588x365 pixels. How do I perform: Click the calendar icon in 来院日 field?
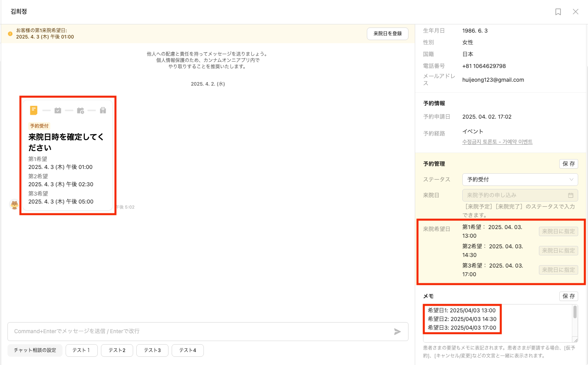click(x=571, y=195)
